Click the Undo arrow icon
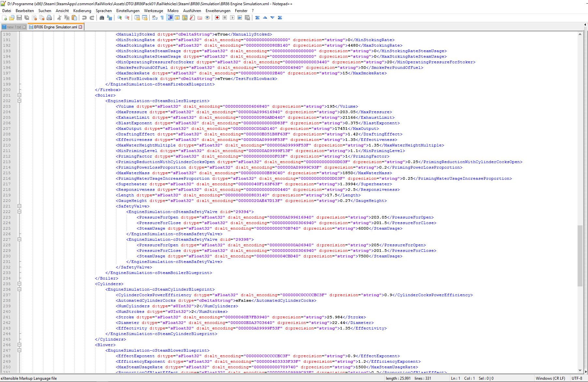 (x=84, y=18)
